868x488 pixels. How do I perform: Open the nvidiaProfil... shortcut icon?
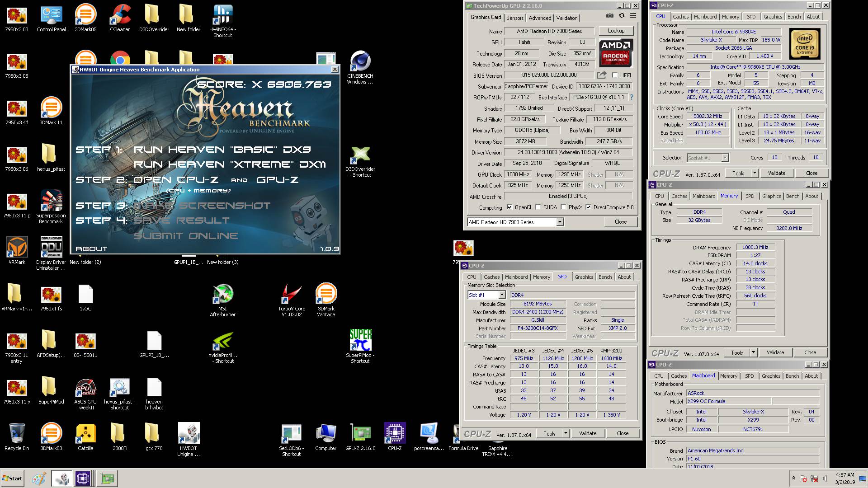pos(224,347)
